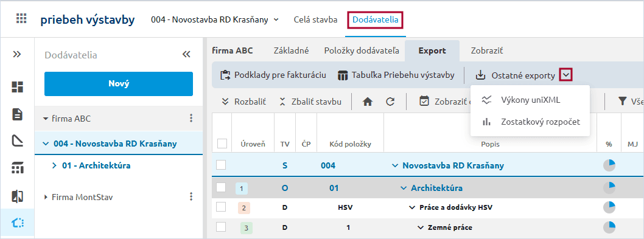The height and width of the screenshot is (239, 644).
Task: Open the triangle measurement sidebar icon
Action: pos(17,141)
